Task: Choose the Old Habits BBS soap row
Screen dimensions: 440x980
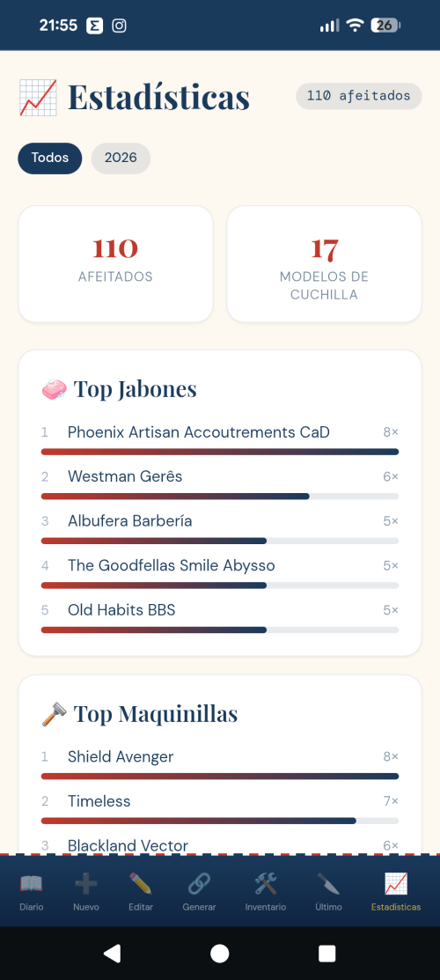Action: point(220,617)
